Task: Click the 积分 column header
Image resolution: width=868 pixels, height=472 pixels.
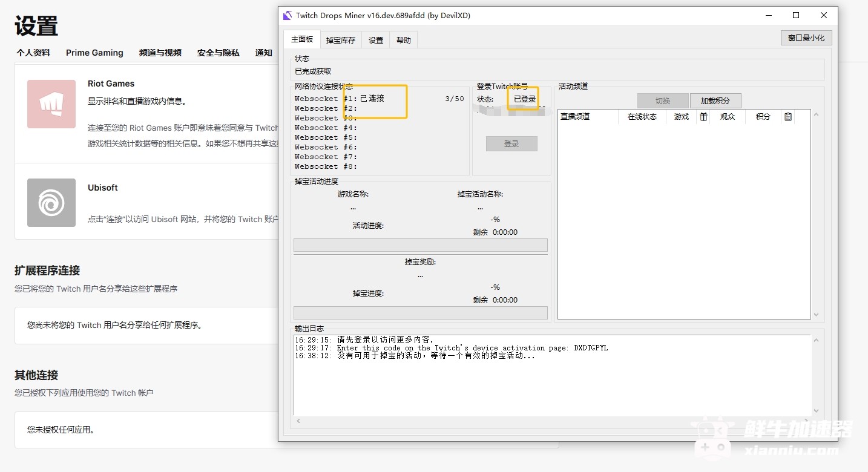Action: click(763, 117)
